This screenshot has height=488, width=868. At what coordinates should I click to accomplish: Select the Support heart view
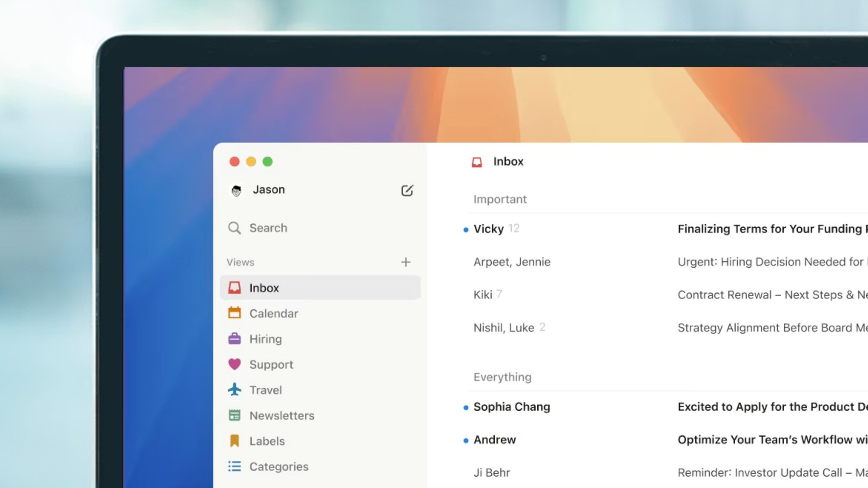point(271,364)
